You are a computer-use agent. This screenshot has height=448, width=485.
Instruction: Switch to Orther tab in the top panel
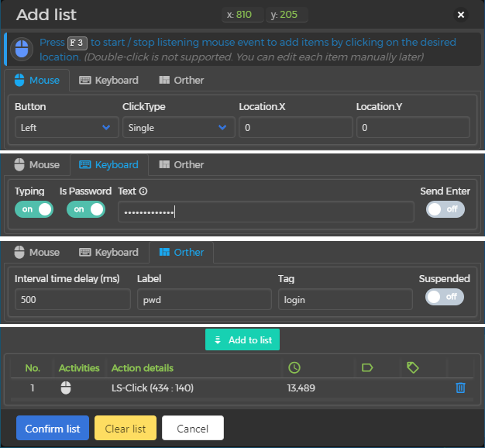[181, 80]
